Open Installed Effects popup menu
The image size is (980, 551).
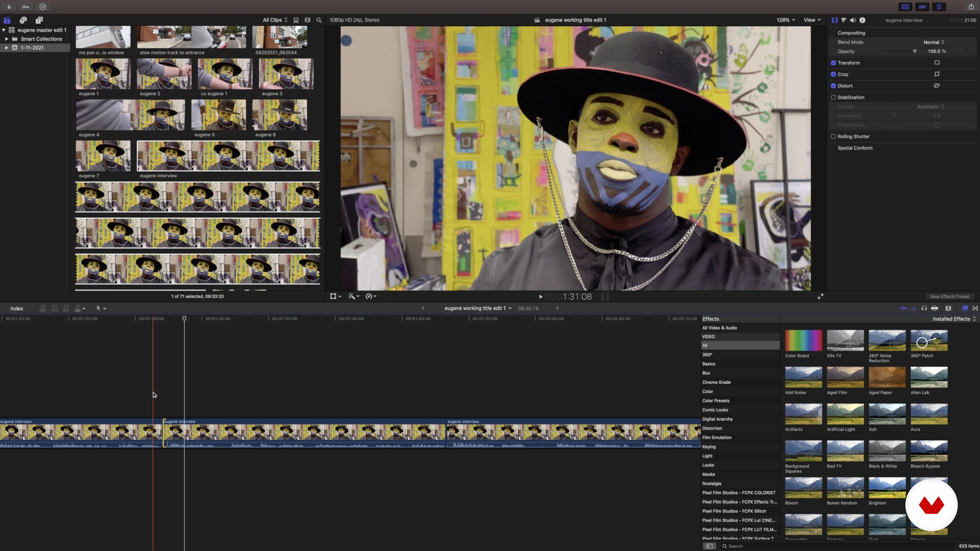click(x=954, y=319)
